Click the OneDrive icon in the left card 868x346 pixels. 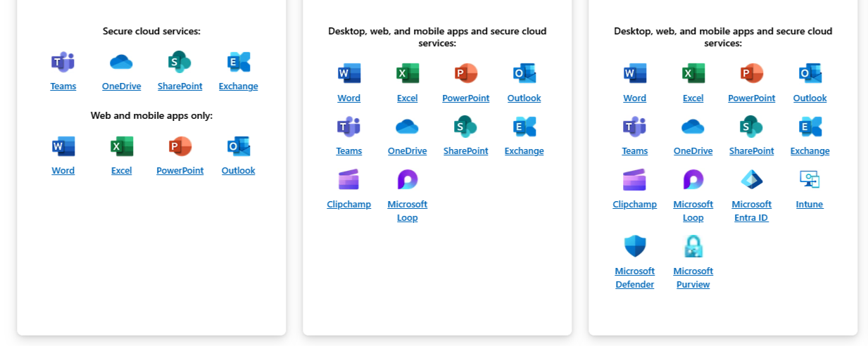pyautogui.click(x=122, y=62)
